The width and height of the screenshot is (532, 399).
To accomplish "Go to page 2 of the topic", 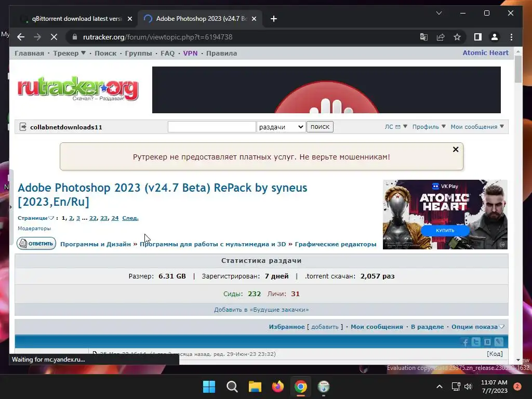I will click(x=71, y=218).
